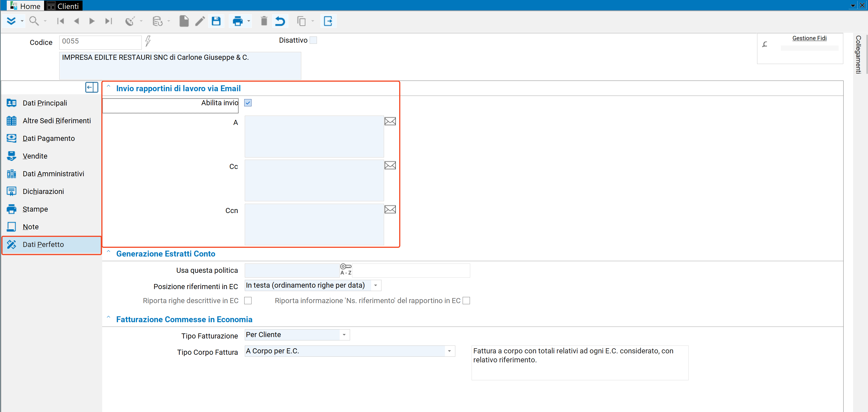The height and width of the screenshot is (412, 868).
Task: Switch to the Home tab
Action: (25, 6)
